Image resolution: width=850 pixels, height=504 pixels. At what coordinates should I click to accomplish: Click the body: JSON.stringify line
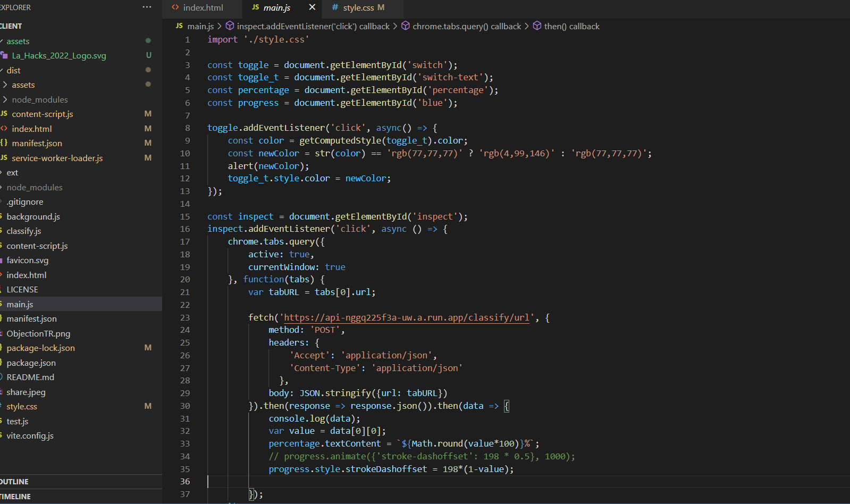(x=358, y=393)
